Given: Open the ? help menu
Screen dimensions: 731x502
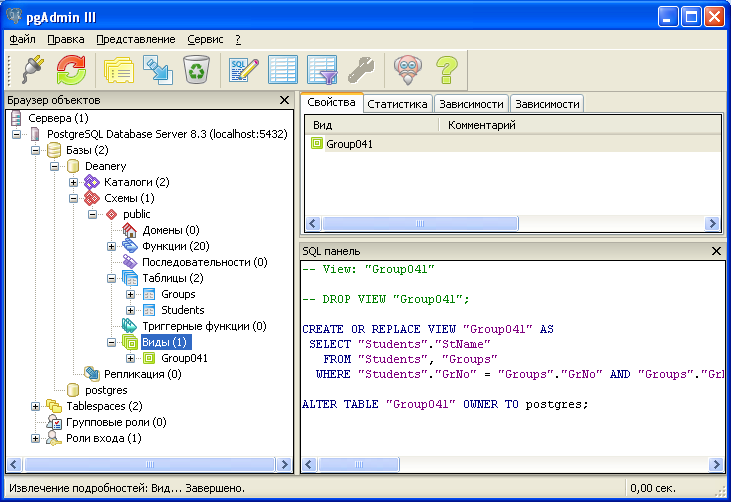Looking at the screenshot, I should pyautogui.click(x=238, y=39).
